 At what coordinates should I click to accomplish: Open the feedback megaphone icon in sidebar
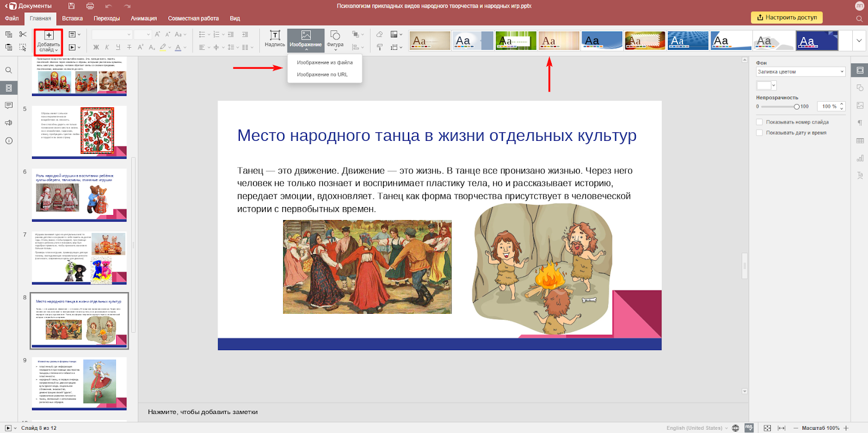(x=9, y=123)
